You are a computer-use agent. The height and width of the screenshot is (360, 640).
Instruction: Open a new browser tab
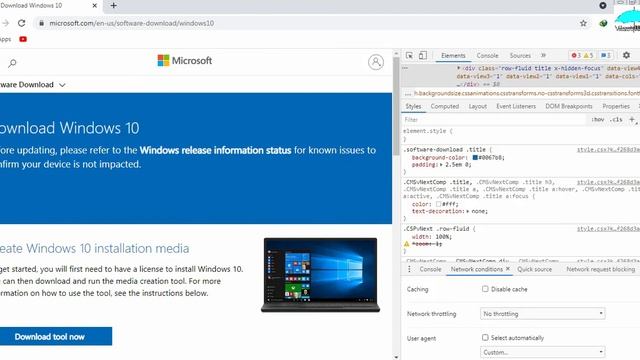click(x=113, y=6)
